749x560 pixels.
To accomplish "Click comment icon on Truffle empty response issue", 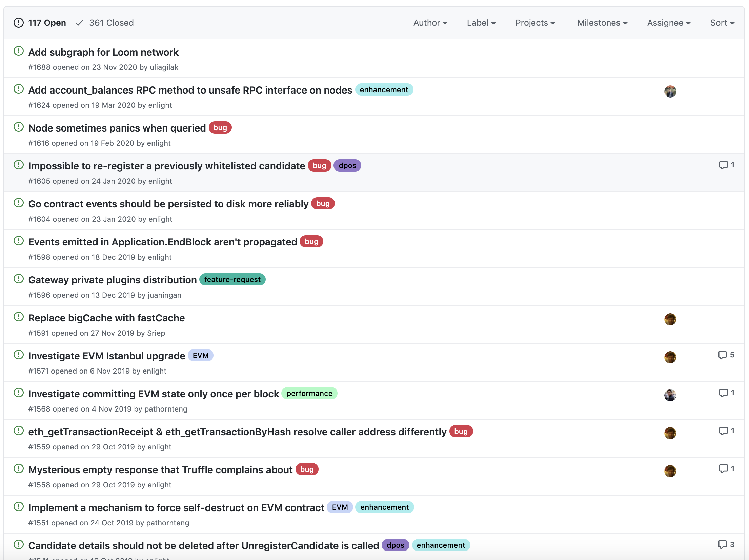I will [x=723, y=469].
